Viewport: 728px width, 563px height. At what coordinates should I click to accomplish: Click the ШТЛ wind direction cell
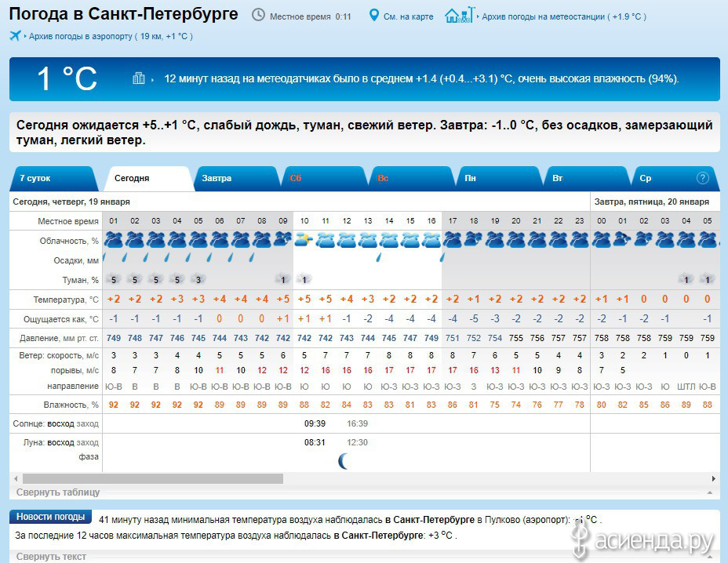click(x=686, y=386)
